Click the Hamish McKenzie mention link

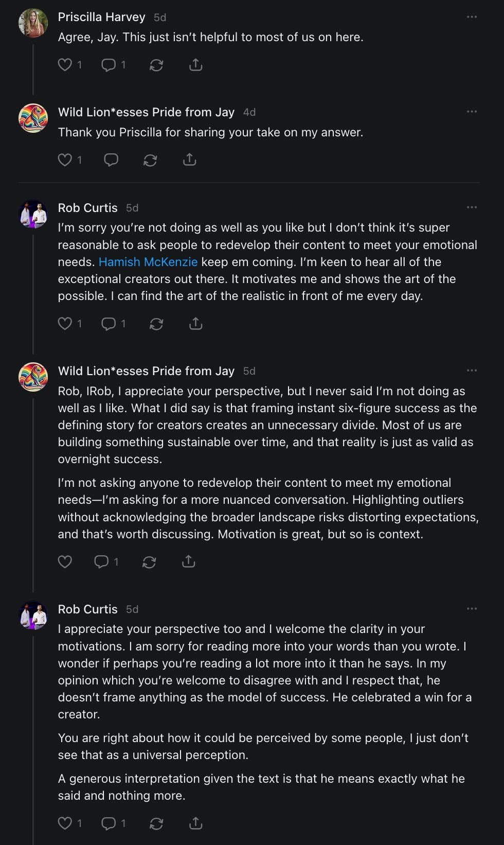(x=148, y=262)
